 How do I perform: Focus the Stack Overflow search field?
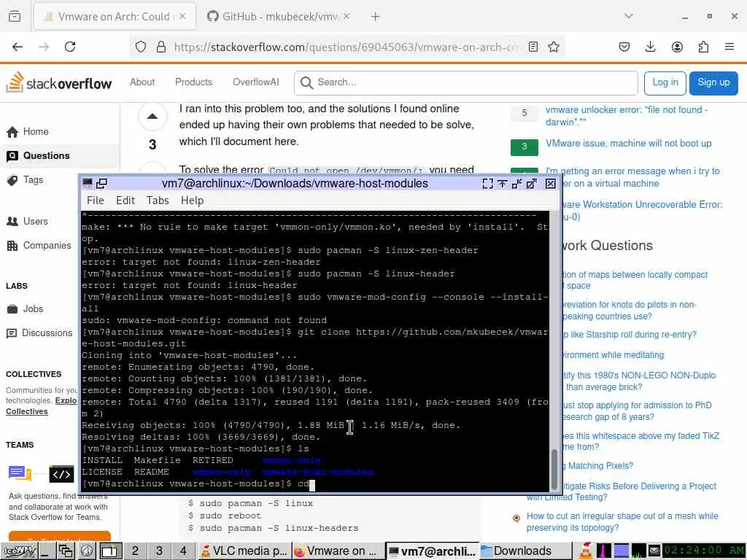[466, 83]
